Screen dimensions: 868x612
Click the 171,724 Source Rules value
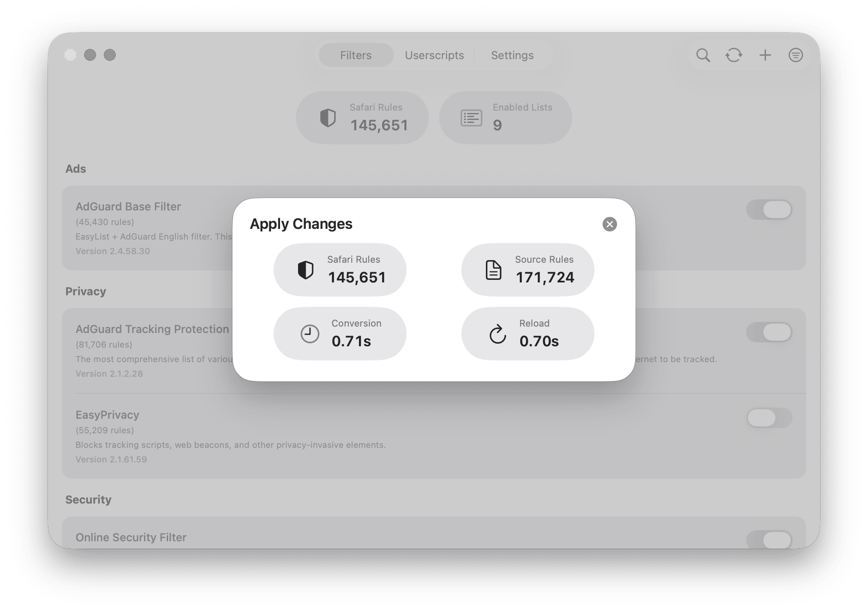point(545,277)
